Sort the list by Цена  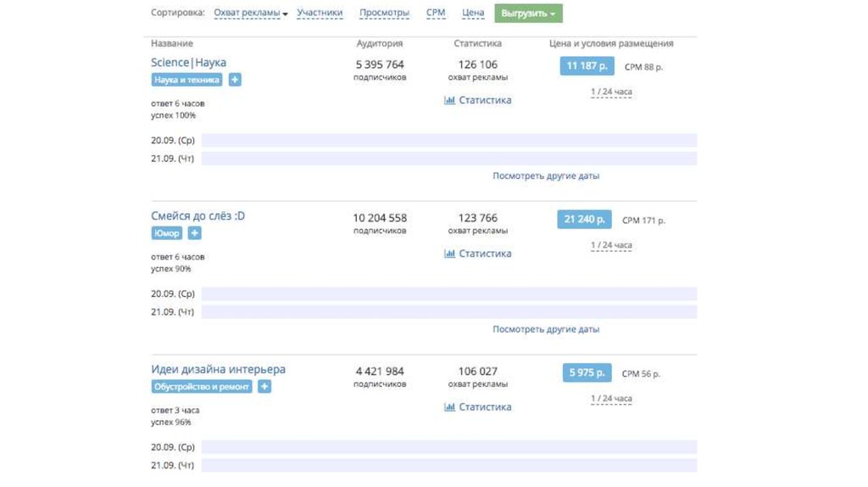[473, 14]
